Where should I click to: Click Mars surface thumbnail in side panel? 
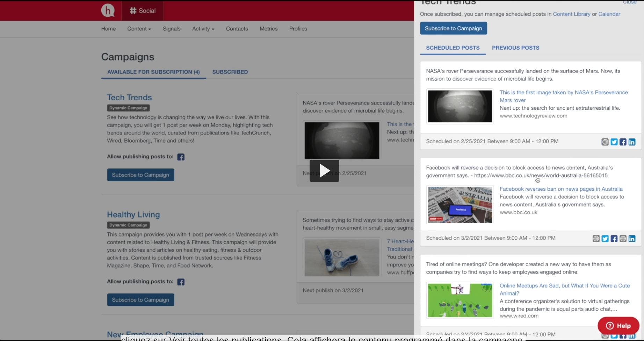460,106
